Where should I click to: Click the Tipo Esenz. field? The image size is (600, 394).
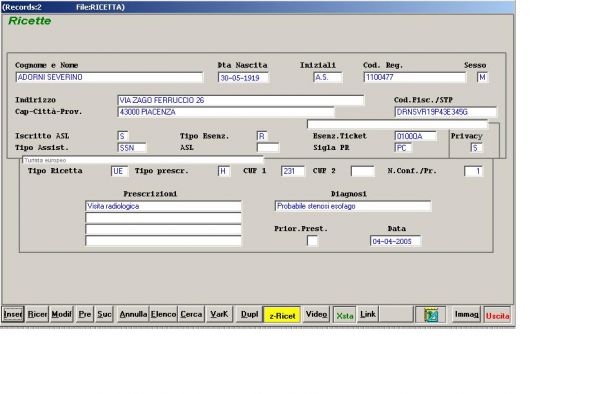[262, 136]
